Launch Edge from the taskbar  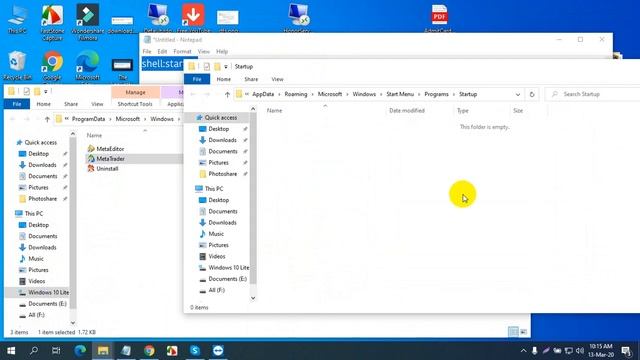point(80,351)
